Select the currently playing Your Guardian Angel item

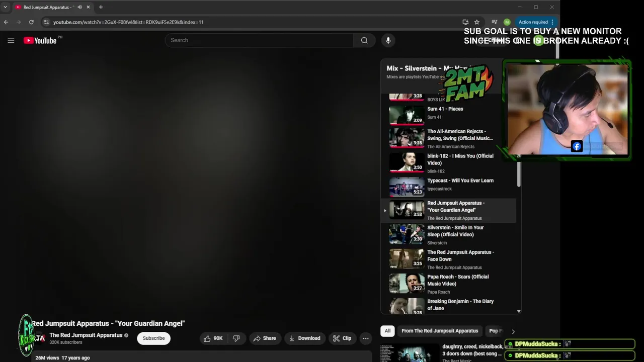tap(448, 210)
